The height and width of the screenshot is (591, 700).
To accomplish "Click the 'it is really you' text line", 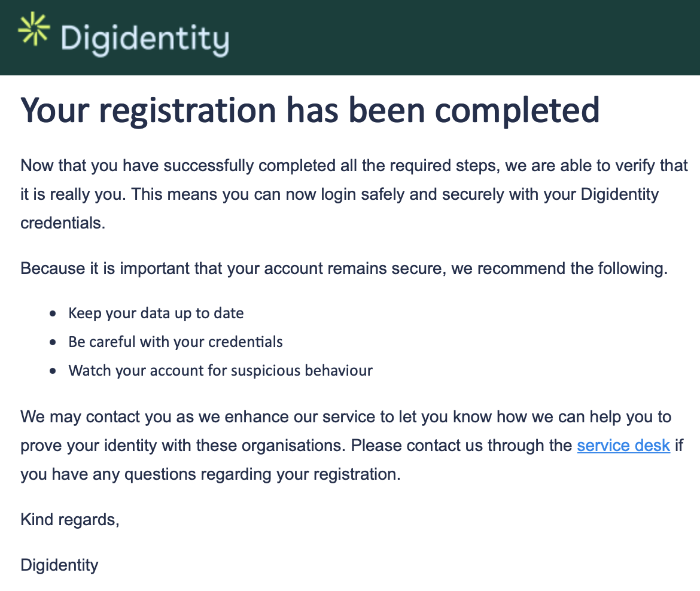I will point(340,194).
